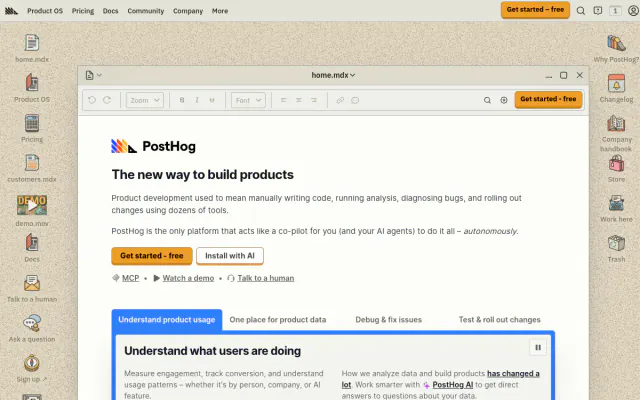
Task: Open the chat icon in top bar
Action: (x=598, y=11)
